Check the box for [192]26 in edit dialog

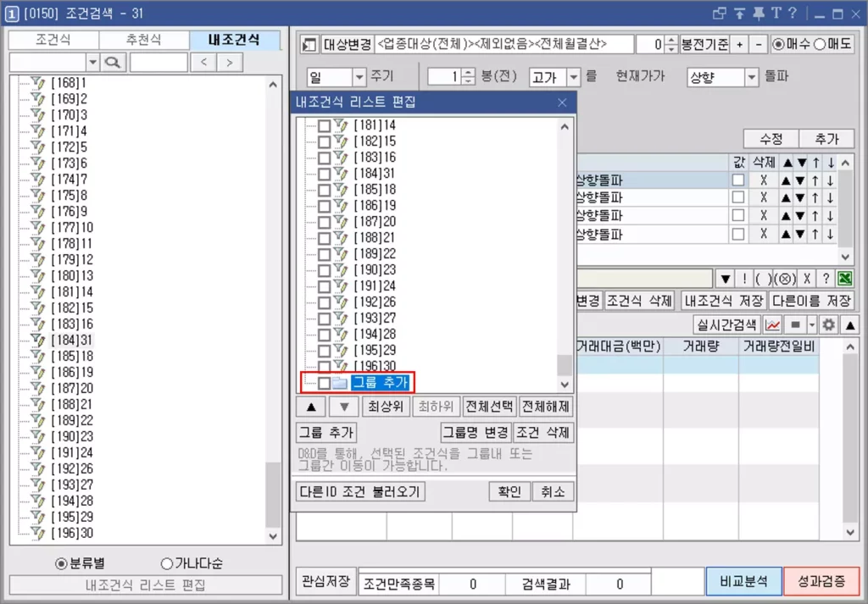click(x=325, y=302)
